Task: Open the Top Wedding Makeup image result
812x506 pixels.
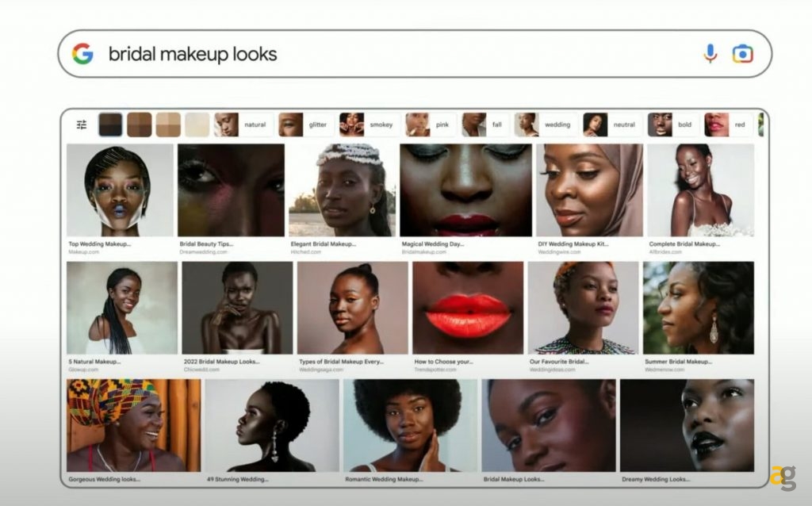Action: 120,190
